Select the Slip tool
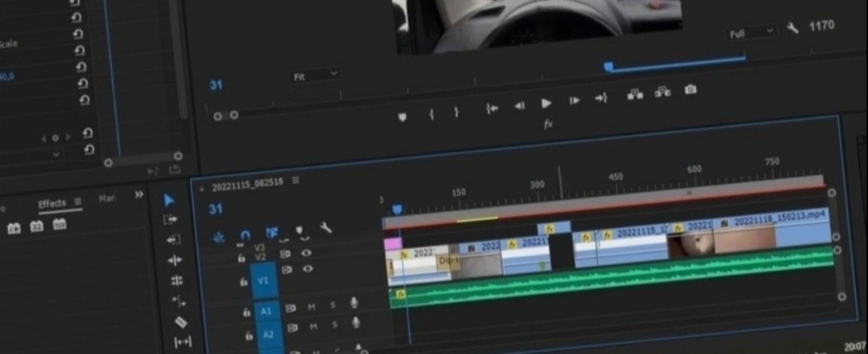Image resolution: width=868 pixels, height=354 pixels. tap(182, 343)
